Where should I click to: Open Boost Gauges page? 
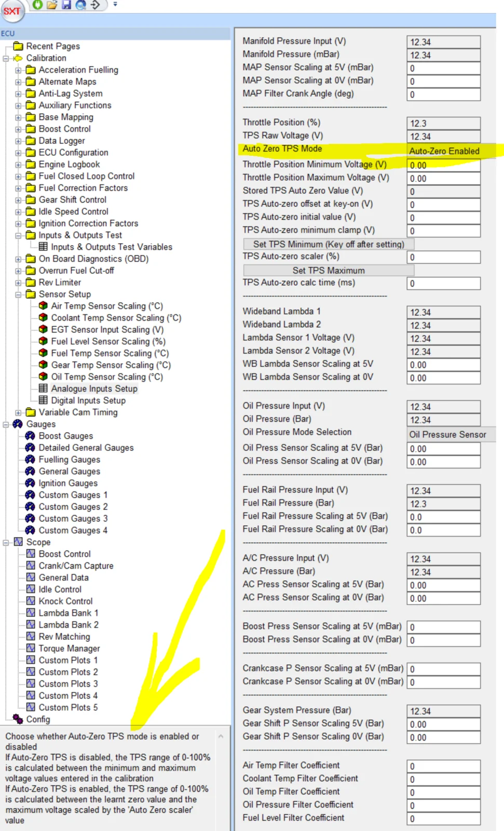(x=66, y=436)
